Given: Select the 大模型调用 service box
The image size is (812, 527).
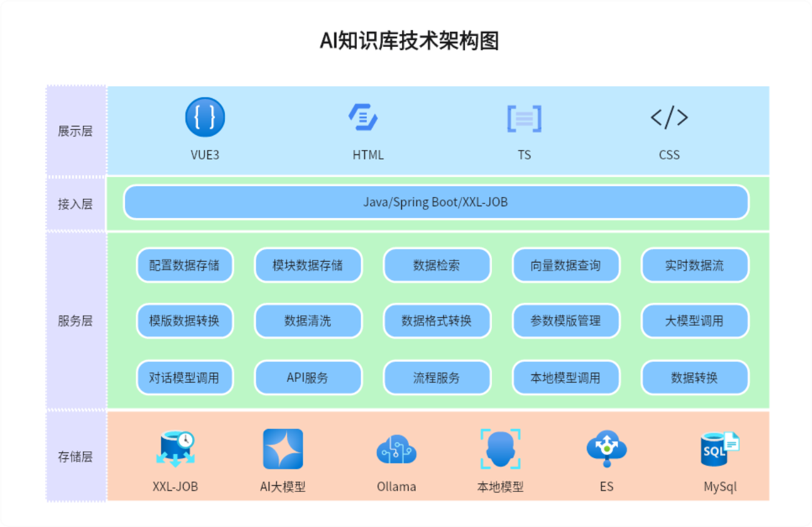Looking at the screenshot, I should (x=694, y=321).
